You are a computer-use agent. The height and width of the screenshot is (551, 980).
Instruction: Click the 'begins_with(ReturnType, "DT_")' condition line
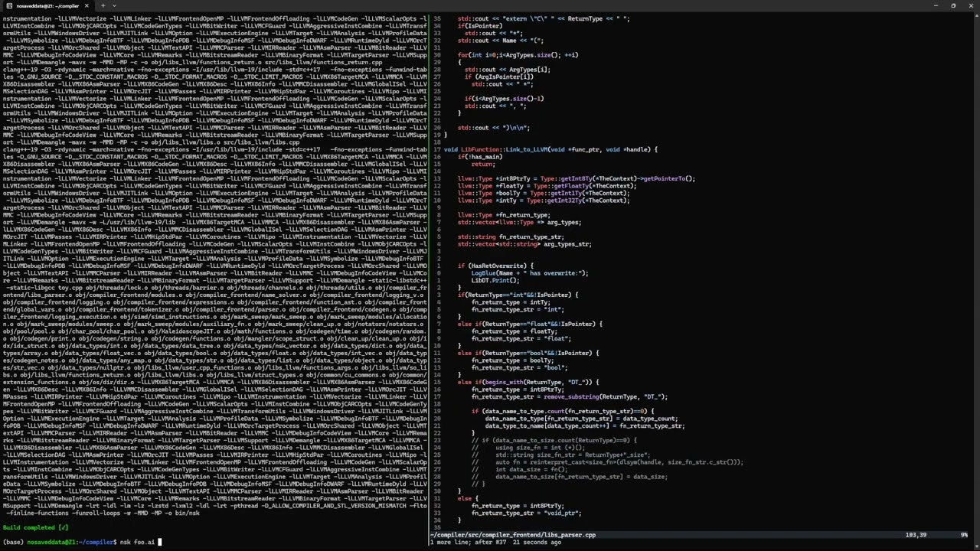528,382
